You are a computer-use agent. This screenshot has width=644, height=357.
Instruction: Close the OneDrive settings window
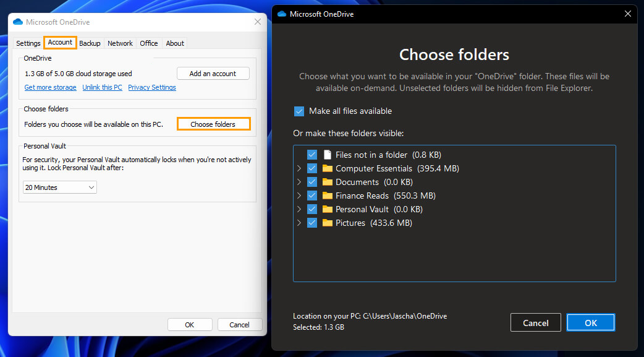pos(258,22)
